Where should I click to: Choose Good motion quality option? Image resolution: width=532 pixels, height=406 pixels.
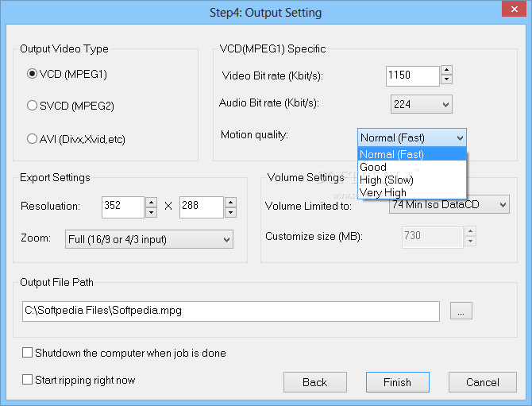[412, 167]
